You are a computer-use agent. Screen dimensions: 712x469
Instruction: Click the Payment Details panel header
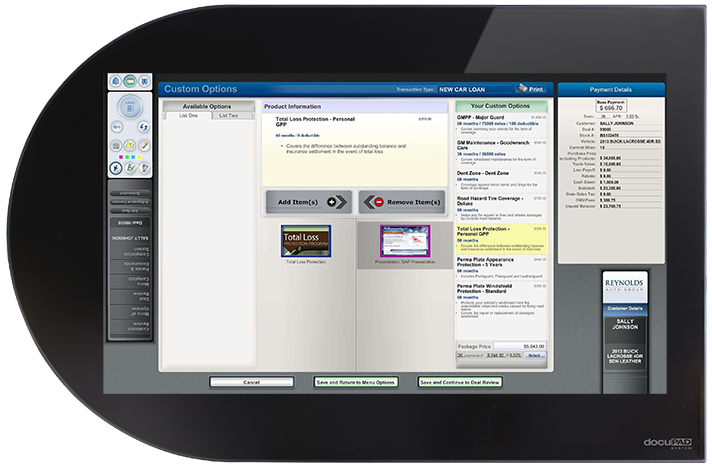click(611, 89)
